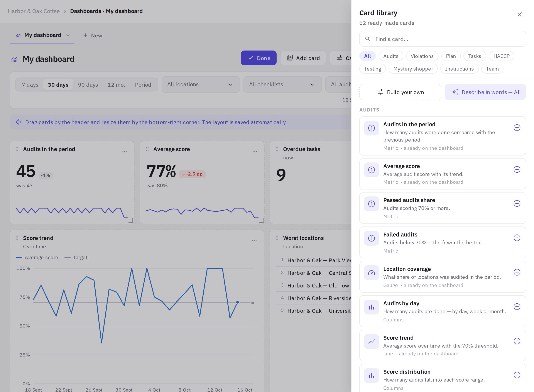The image size is (534, 392).
Task: Add the Passed audits share card
Action: click(517, 204)
